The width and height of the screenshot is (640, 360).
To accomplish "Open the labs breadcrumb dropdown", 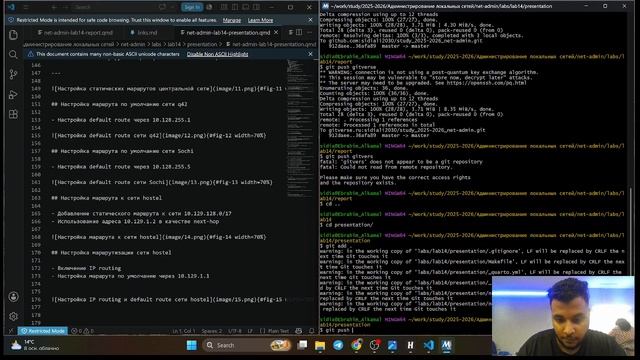I will [x=157, y=44].
